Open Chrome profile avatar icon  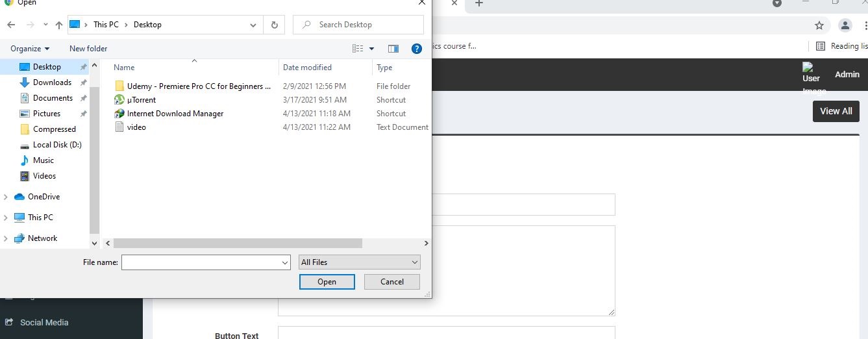click(x=845, y=25)
